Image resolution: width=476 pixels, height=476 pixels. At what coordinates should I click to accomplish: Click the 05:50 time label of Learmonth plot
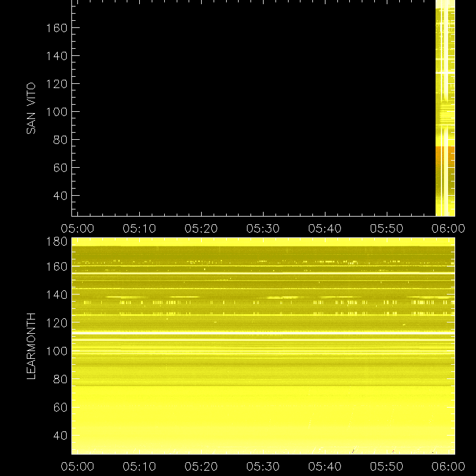[x=387, y=466]
